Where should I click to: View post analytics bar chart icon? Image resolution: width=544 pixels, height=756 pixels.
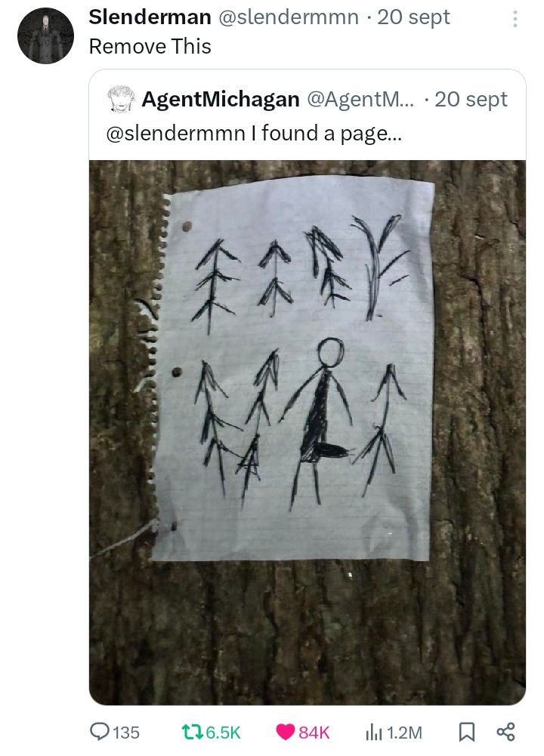click(x=374, y=732)
